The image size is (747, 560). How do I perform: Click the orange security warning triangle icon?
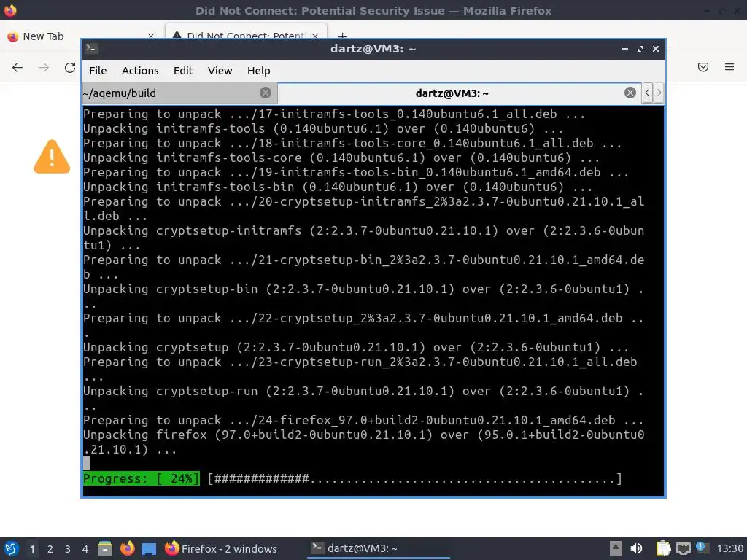[x=52, y=157]
